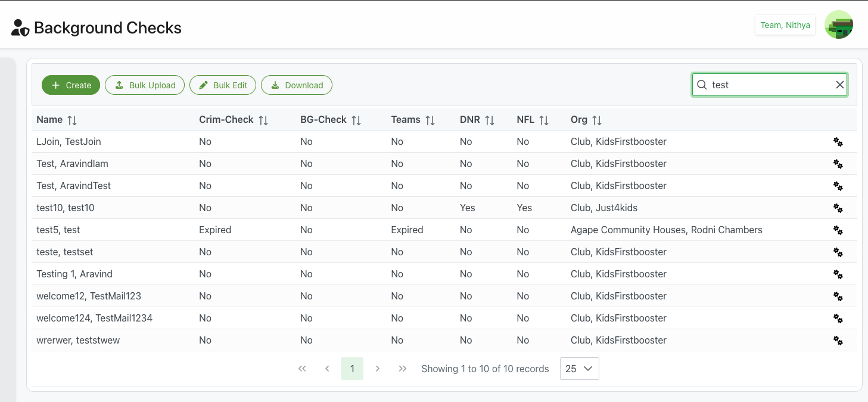Clear the search field using X icon
This screenshot has height=402, width=868.
[839, 85]
